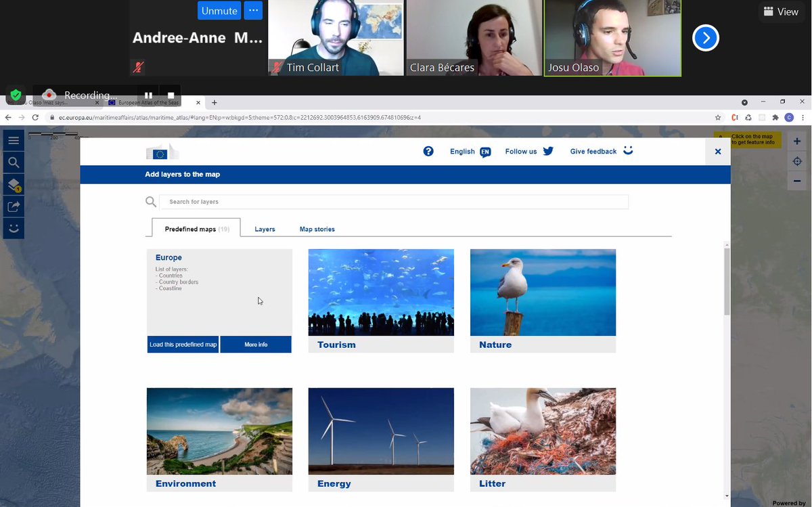
Task: Open English language selector
Action: tap(470, 152)
